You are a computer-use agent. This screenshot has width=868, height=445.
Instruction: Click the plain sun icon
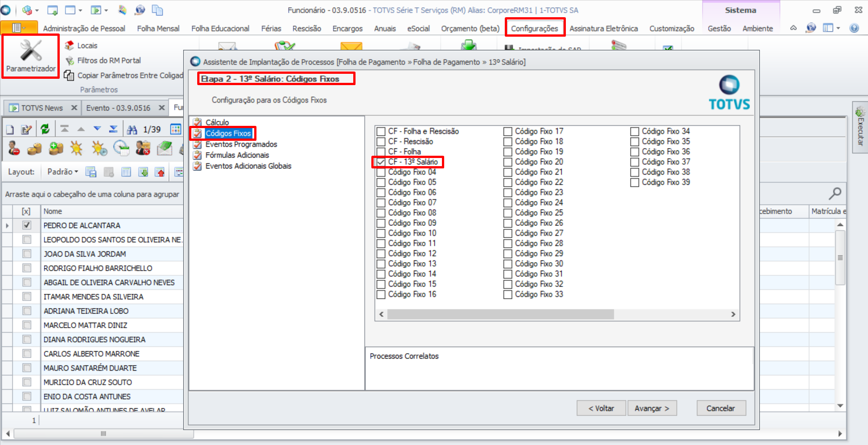76,148
